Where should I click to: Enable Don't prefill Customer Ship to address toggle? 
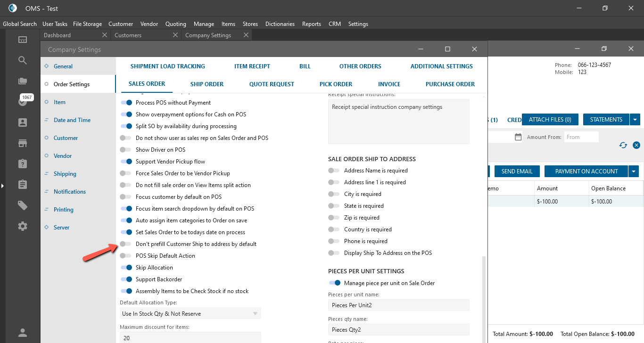pos(125,244)
